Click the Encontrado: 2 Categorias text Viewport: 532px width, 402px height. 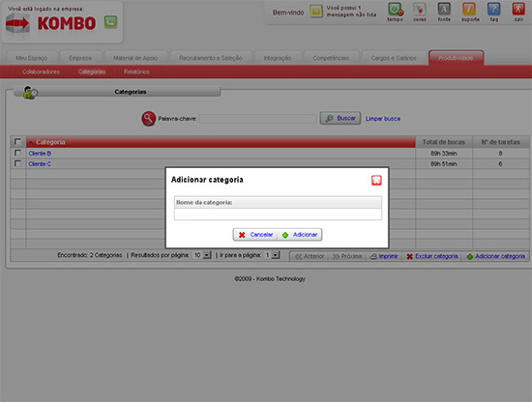tap(90, 255)
